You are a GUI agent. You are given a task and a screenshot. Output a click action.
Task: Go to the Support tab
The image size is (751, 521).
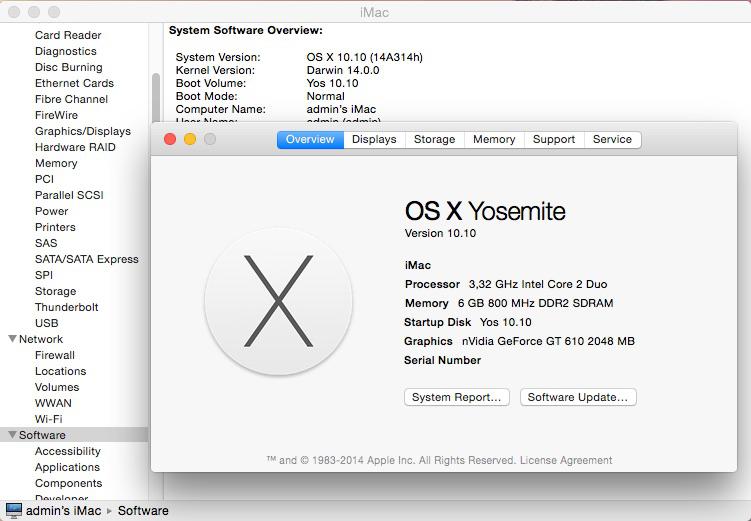pyautogui.click(x=553, y=140)
